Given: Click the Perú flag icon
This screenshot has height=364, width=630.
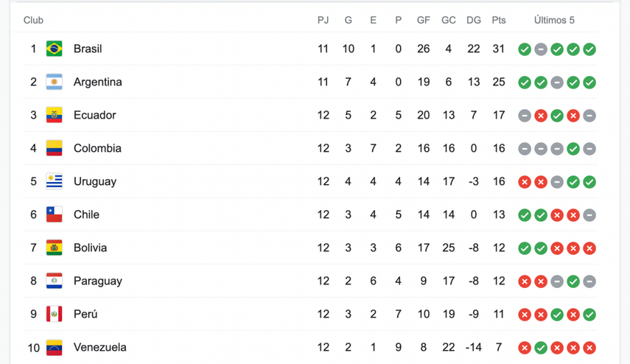Looking at the screenshot, I should [x=55, y=314].
